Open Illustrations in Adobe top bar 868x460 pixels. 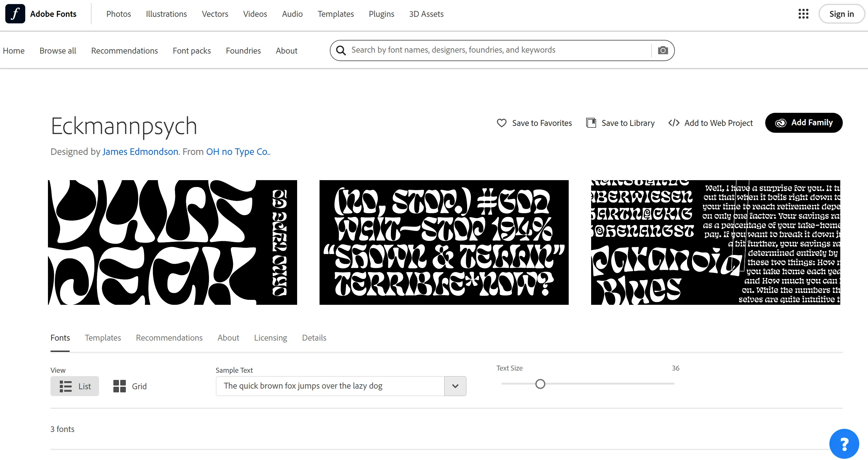[166, 14]
